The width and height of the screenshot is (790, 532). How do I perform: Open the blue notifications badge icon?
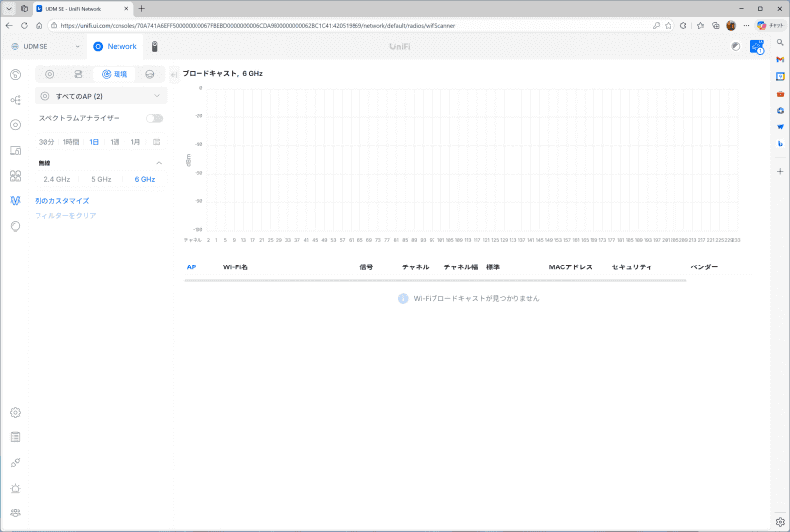pyautogui.click(x=756, y=46)
